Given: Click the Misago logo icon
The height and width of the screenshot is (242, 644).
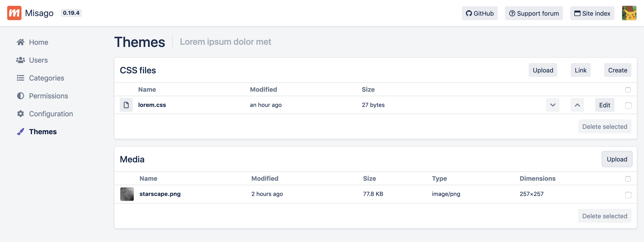Looking at the screenshot, I should pos(14,13).
